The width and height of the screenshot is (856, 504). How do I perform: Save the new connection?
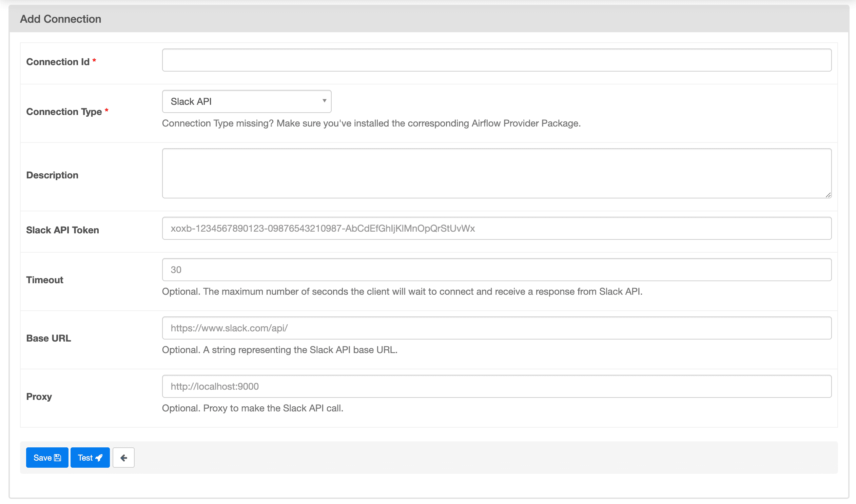[47, 458]
